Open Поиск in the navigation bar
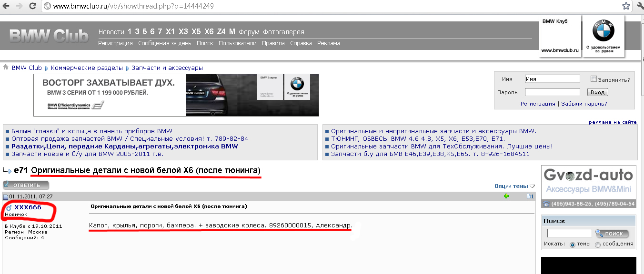Viewport: 644px width, 274px height. click(x=205, y=43)
